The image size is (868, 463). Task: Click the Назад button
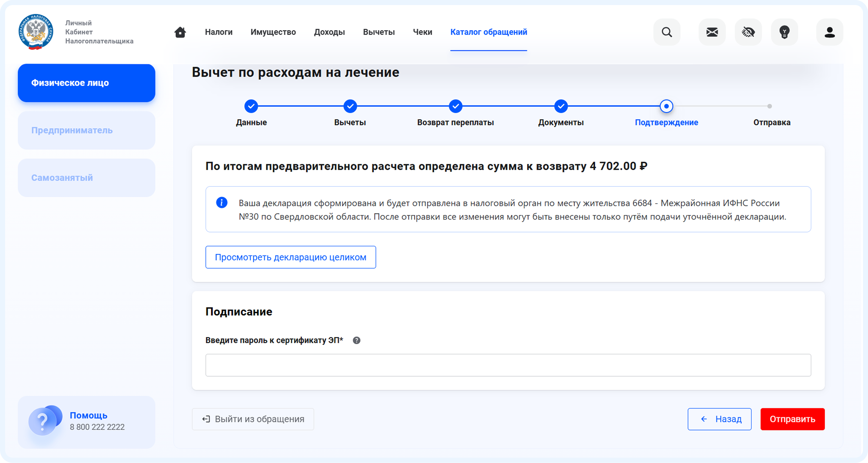click(719, 419)
